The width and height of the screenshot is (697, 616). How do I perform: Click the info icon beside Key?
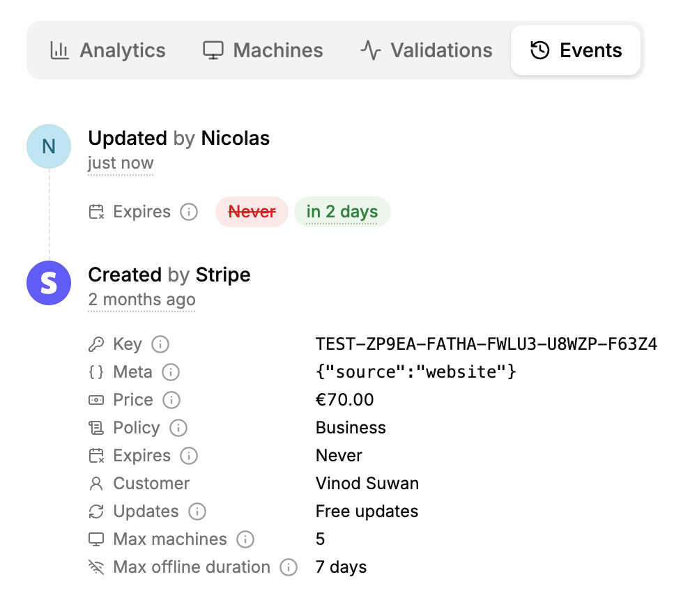click(x=160, y=344)
